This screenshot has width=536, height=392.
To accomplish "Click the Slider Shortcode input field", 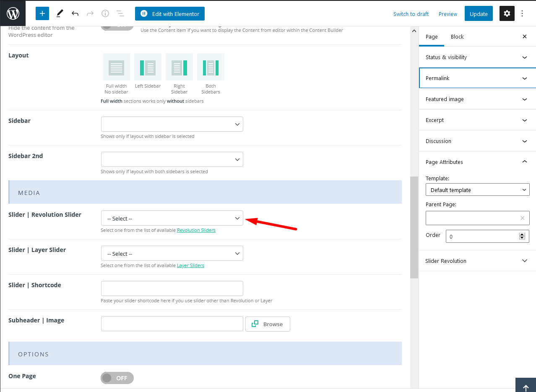I will (172, 288).
